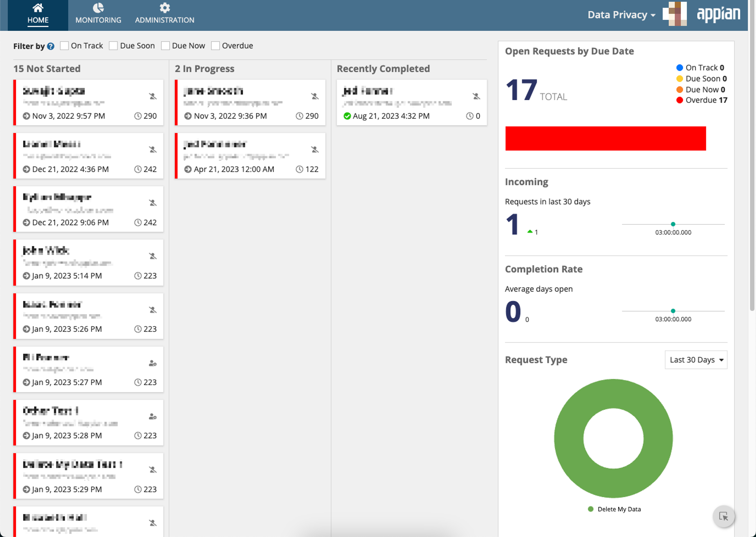The height and width of the screenshot is (537, 756).
Task: Click the green completed checkmark on Aug 21 card
Action: click(347, 116)
